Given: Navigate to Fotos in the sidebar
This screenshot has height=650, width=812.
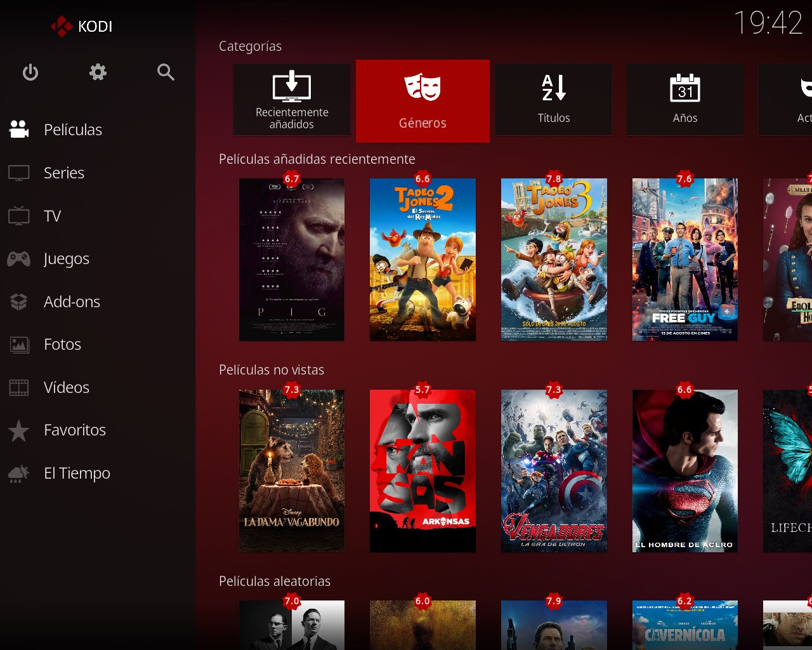Looking at the screenshot, I should pyautogui.click(x=62, y=345).
